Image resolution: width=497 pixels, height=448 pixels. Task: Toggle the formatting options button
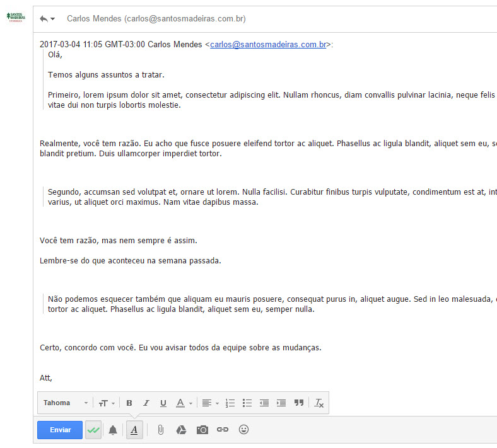pyautogui.click(x=134, y=430)
